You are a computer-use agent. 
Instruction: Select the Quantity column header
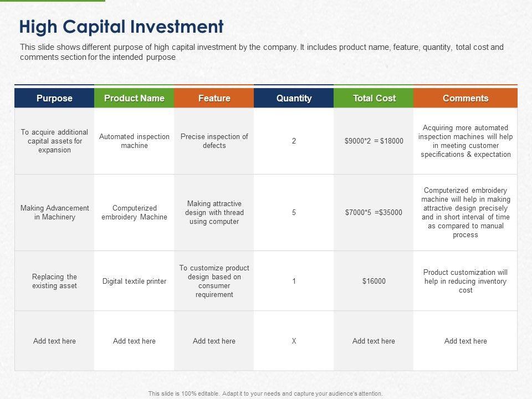pos(294,98)
